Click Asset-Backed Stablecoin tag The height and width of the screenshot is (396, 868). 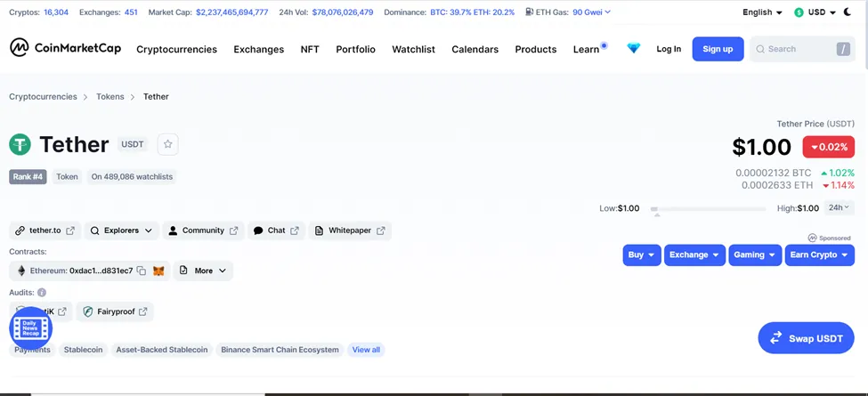(162, 350)
